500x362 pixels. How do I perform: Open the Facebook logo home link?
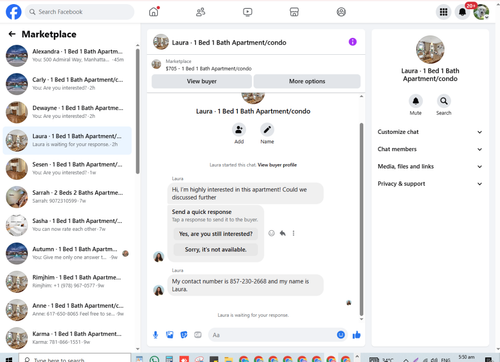pos(13,12)
